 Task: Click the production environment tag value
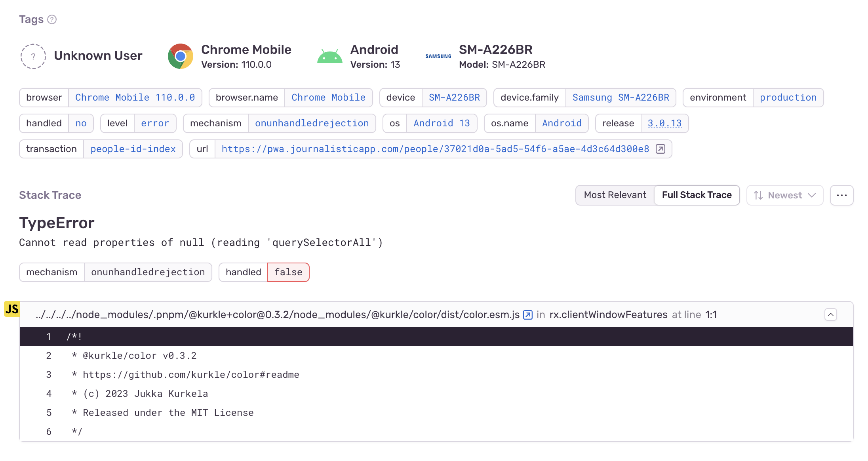pos(788,98)
